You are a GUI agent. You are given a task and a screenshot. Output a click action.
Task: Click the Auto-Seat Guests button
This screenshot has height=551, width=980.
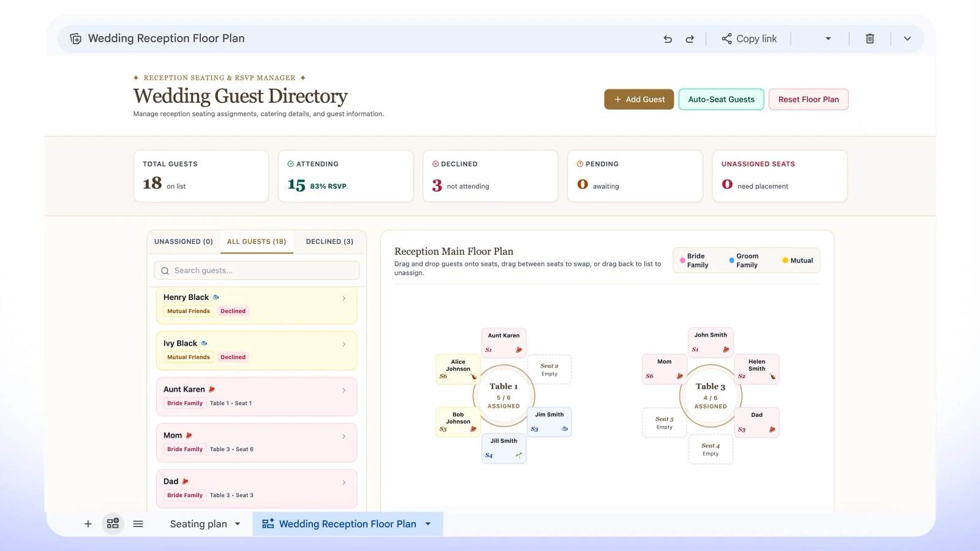pos(721,99)
